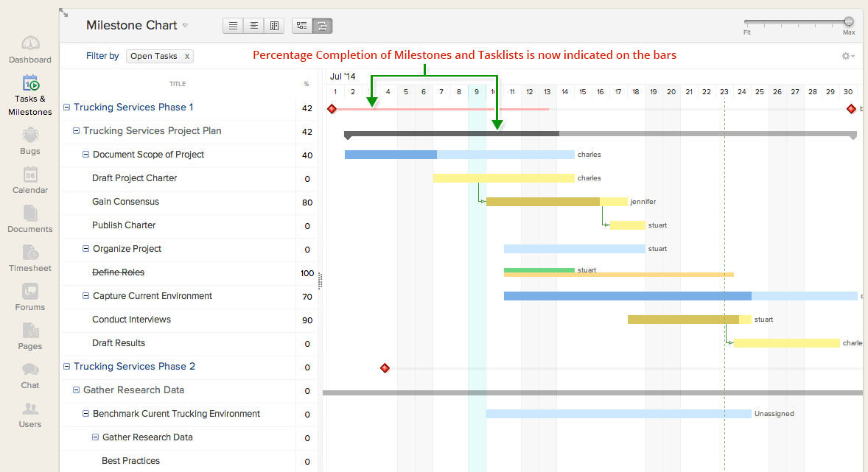Remove the Open Tasks filter
The height and width of the screenshot is (472, 868).
coord(187,56)
